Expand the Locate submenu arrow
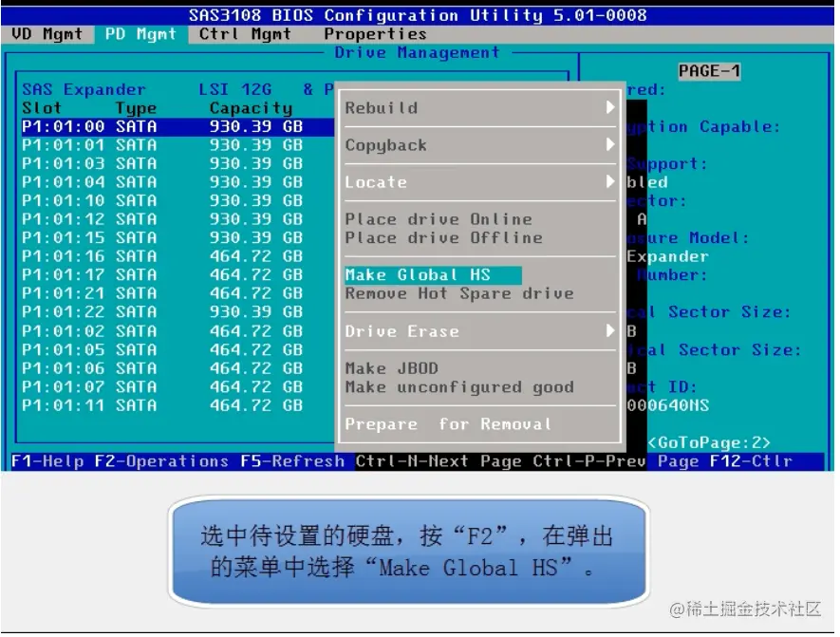This screenshot has height=637, width=840. point(610,181)
